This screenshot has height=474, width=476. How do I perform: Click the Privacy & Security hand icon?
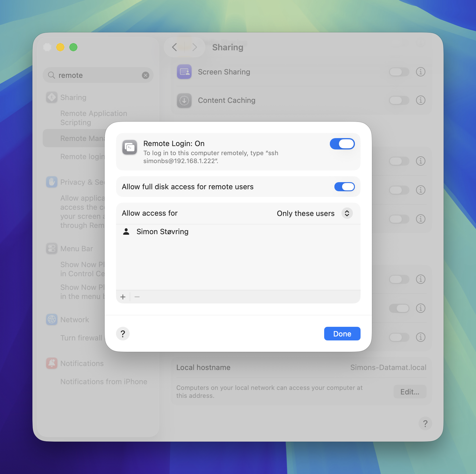click(x=51, y=182)
